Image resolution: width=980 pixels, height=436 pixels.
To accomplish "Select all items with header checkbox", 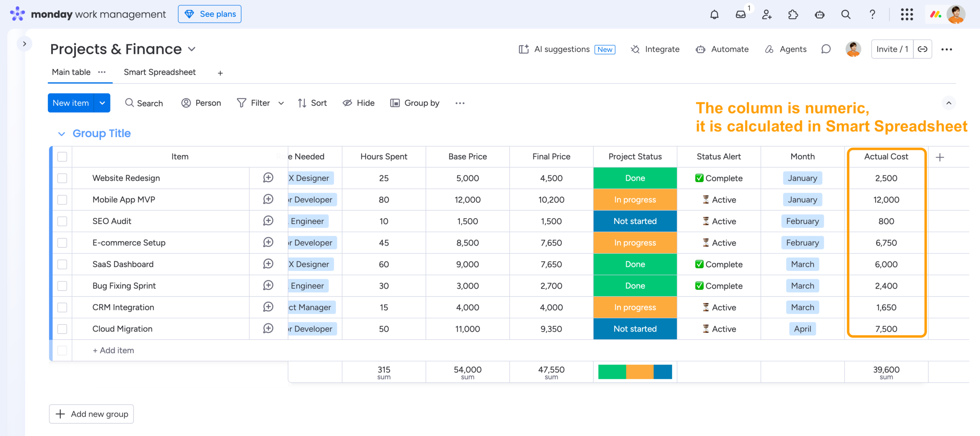I will [62, 157].
